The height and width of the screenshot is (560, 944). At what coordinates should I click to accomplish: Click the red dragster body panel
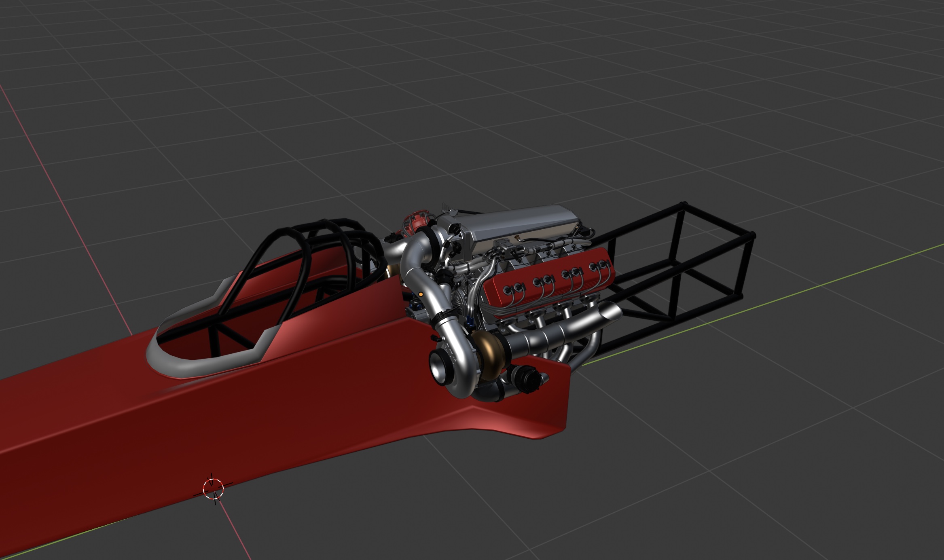click(x=283, y=404)
